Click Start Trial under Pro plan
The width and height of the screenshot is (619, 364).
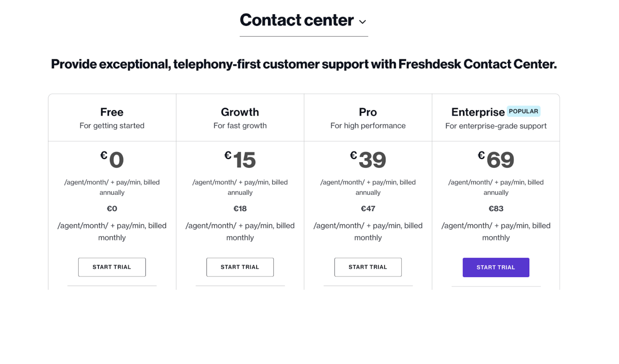(x=367, y=267)
